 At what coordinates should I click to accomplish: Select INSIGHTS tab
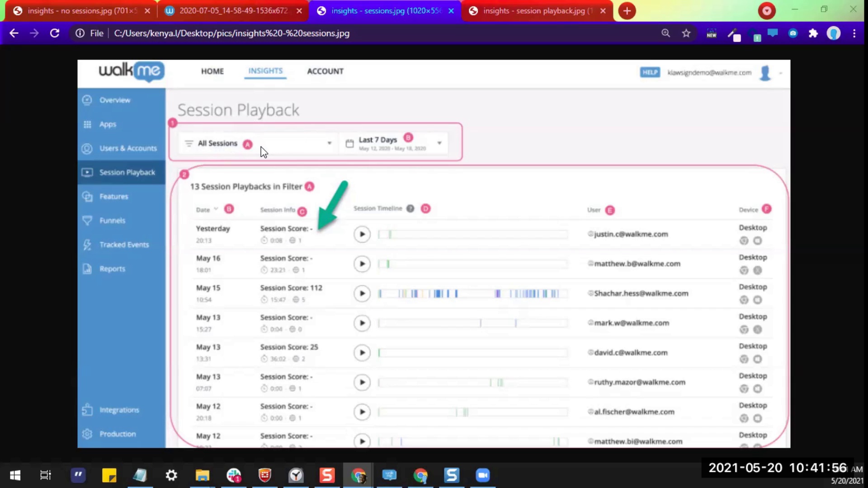point(265,71)
